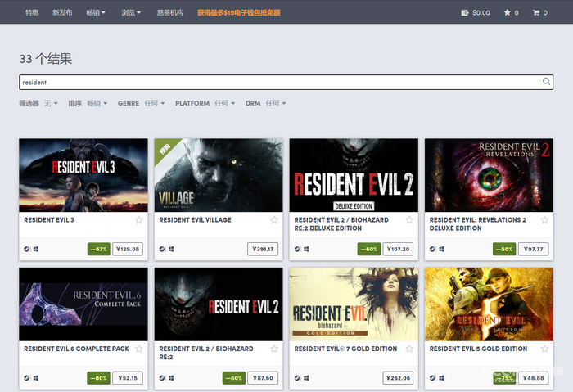573x392 pixels.
Task: Click the ¥262.06 price button
Action: [398, 378]
